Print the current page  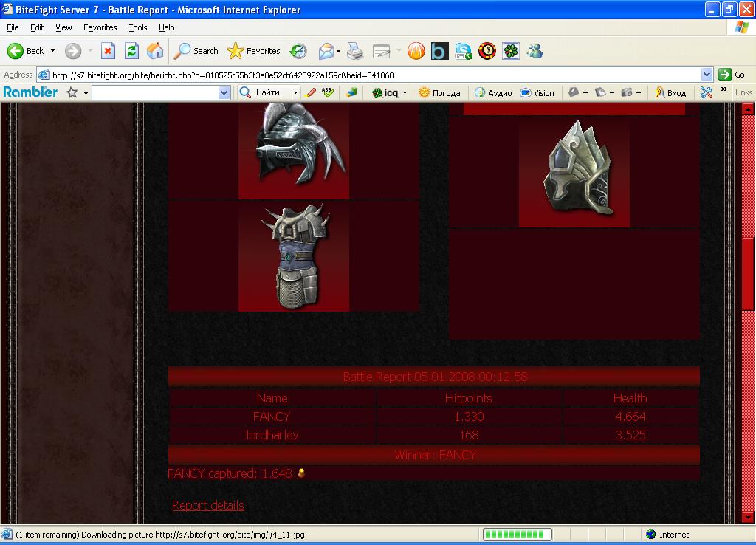click(x=355, y=51)
